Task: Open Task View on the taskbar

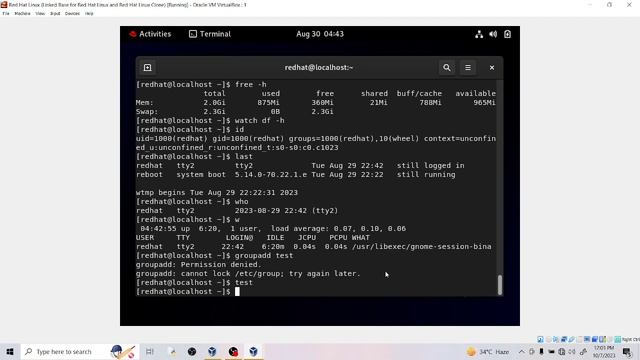Action: point(149,351)
